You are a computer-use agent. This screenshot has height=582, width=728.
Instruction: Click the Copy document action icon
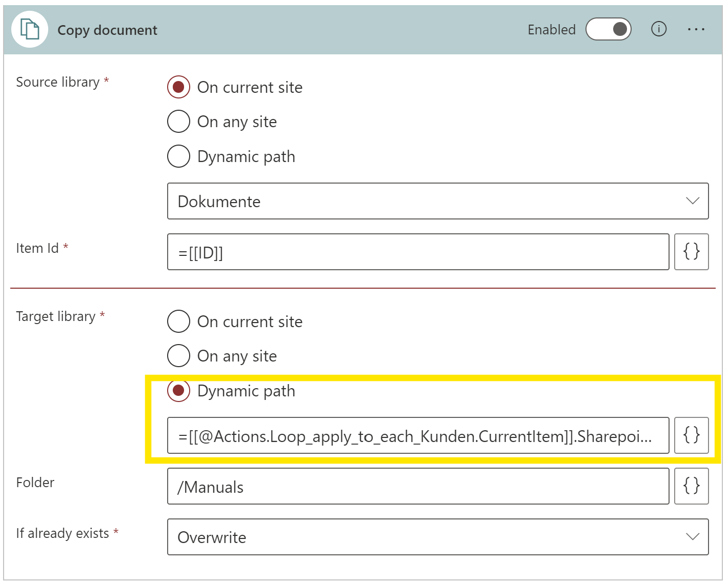[30, 30]
